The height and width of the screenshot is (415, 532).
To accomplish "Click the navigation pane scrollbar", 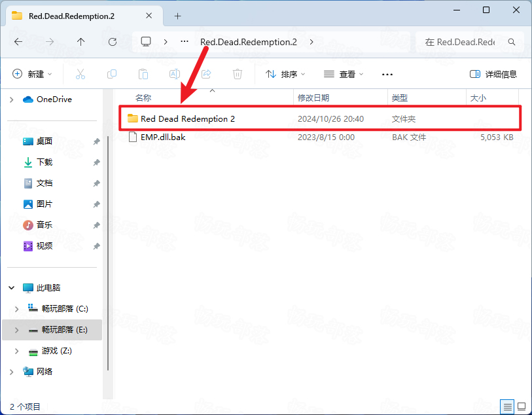I will (x=108, y=253).
